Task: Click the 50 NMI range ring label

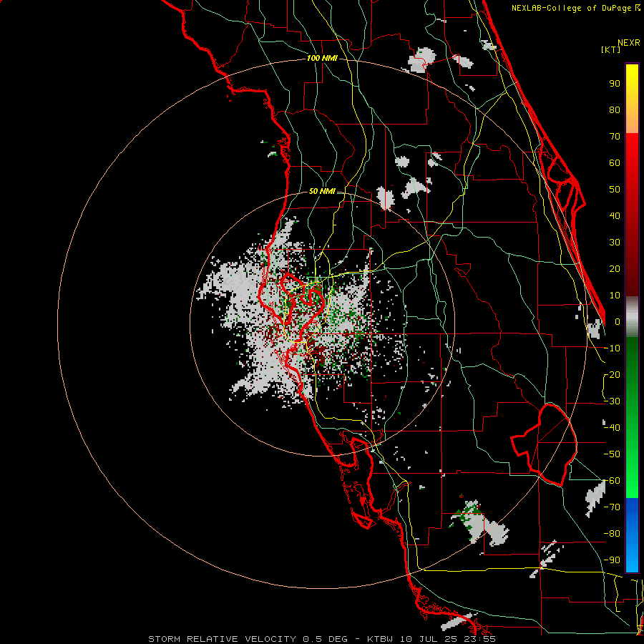Action: [322, 191]
